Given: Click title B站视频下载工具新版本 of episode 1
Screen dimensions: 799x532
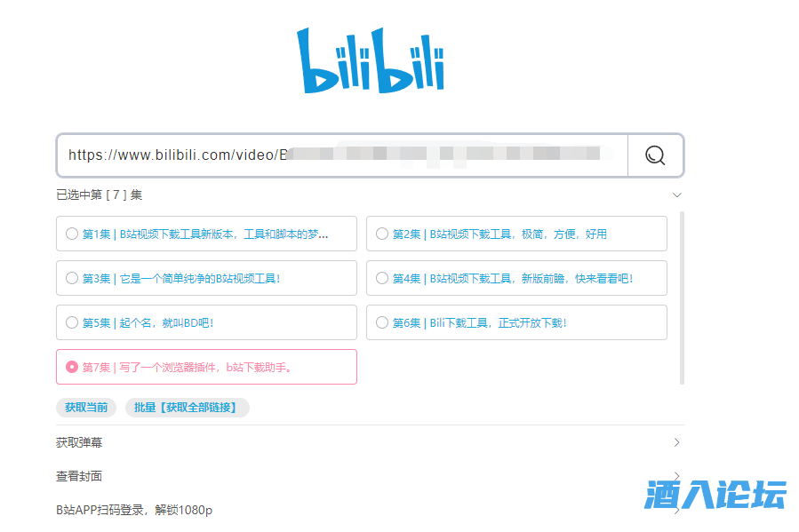Looking at the screenshot, I should [176, 234].
